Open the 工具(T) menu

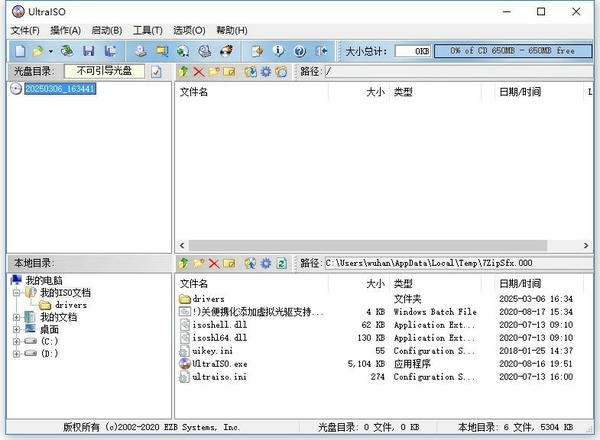(x=148, y=31)
